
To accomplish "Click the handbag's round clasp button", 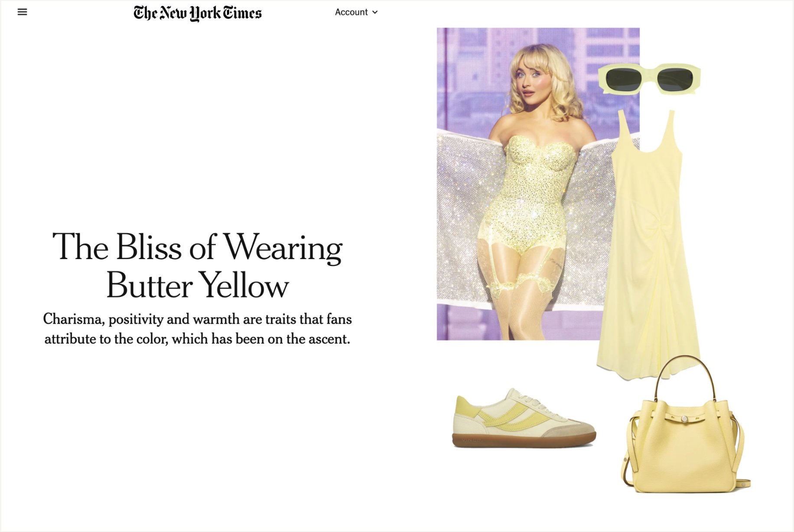I will [684, 418].
